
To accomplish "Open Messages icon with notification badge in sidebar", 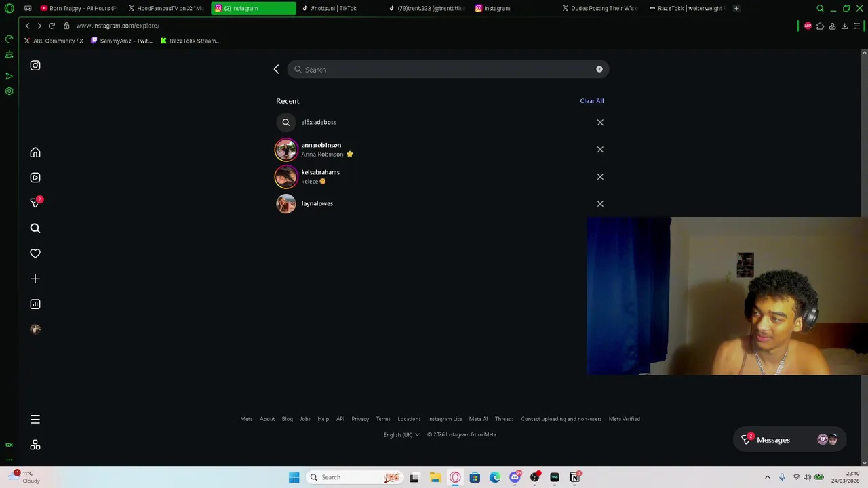I will point(35,203).
